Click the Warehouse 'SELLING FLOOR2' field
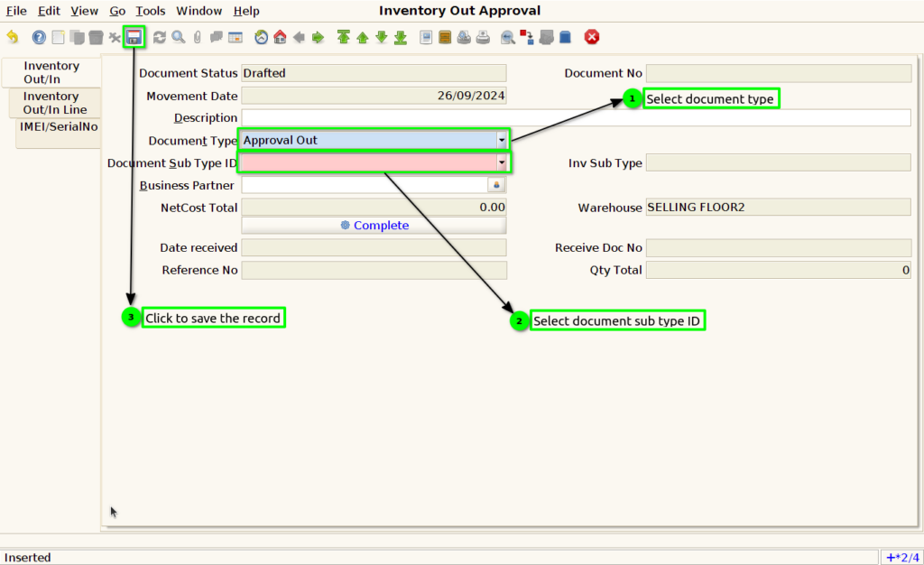 click(x=779, y=208)
